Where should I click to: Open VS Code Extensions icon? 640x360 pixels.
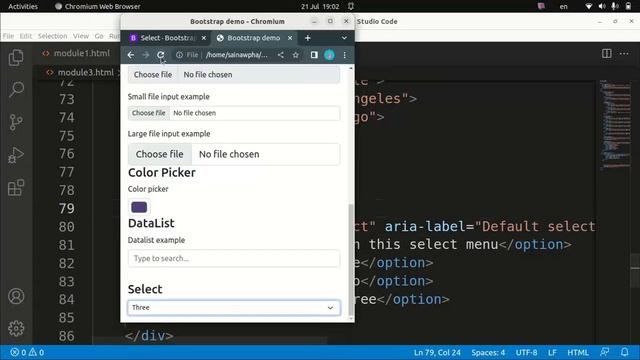point(16,188)
